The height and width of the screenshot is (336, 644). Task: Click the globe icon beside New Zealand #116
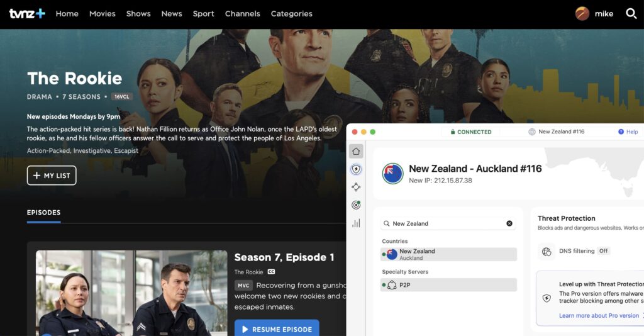click(532, 132)
